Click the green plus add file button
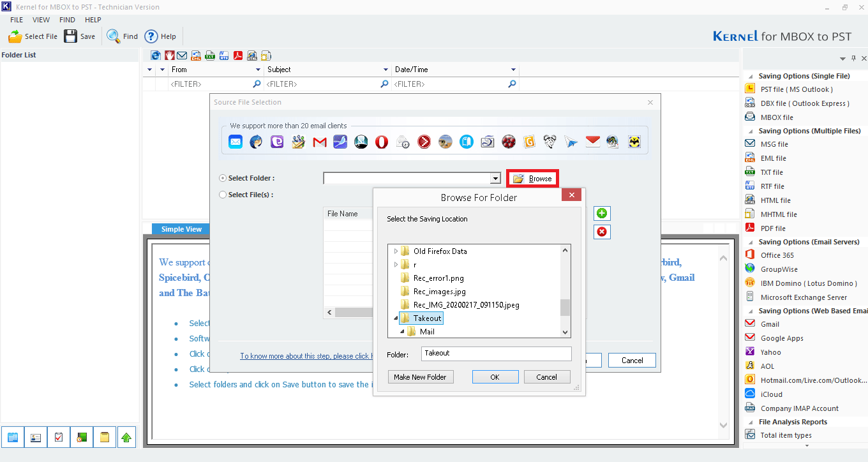The image size is (868, 462). click(x=602, y=214)
